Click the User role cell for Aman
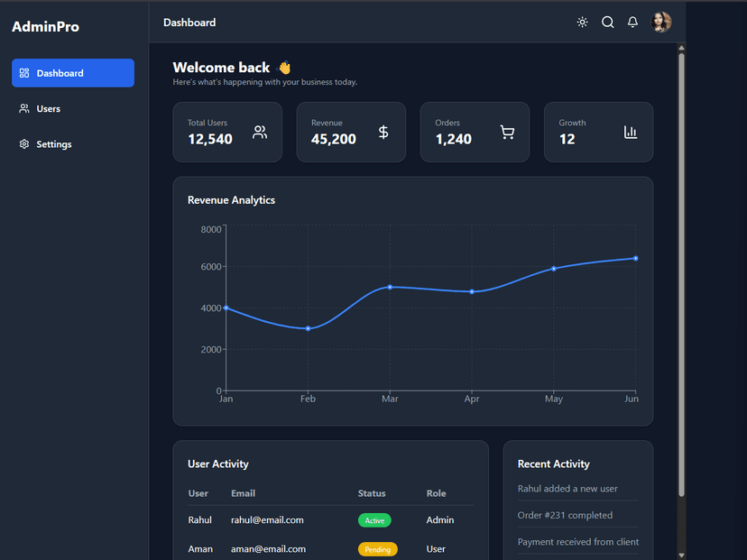747x560 pixels. tap(436, 549)
